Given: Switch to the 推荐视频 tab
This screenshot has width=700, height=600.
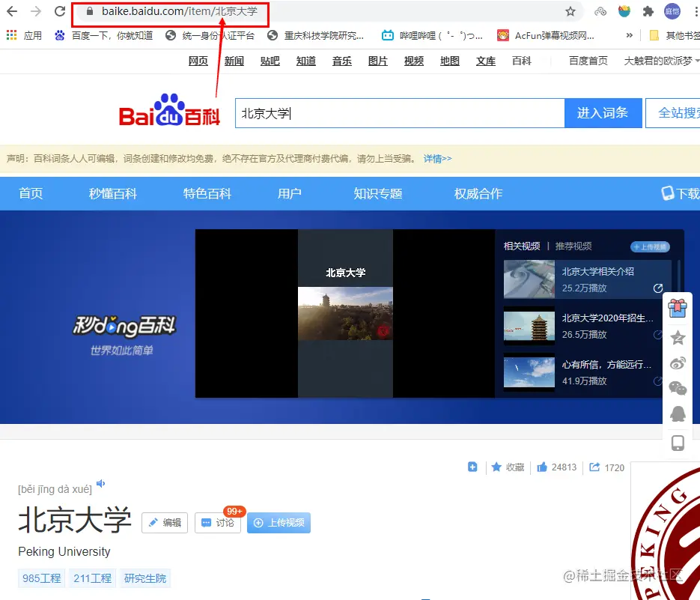Looking at the screenshot, I should pos(573,246).
